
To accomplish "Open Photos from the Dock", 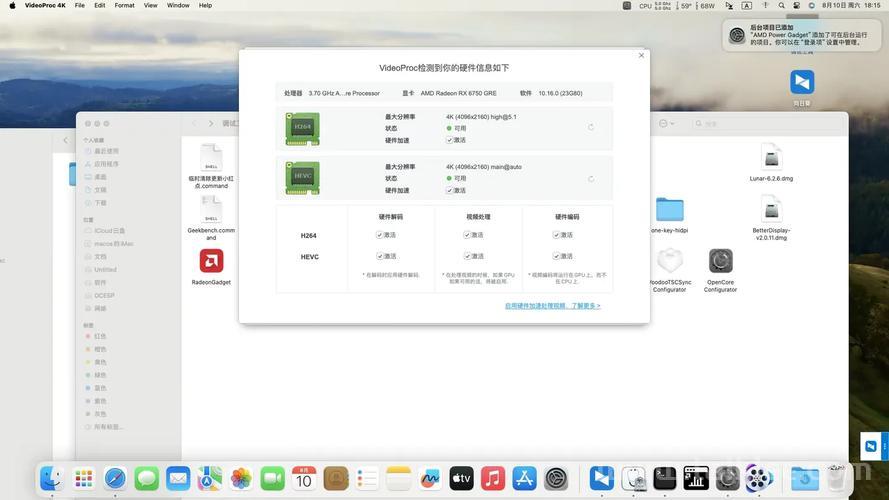I will click(241, 478).
